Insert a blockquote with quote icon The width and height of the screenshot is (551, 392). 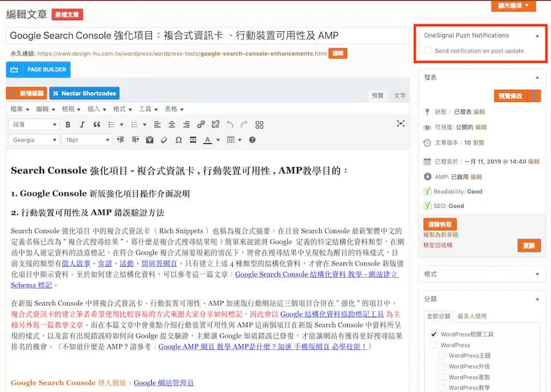[x=97, y=125]
